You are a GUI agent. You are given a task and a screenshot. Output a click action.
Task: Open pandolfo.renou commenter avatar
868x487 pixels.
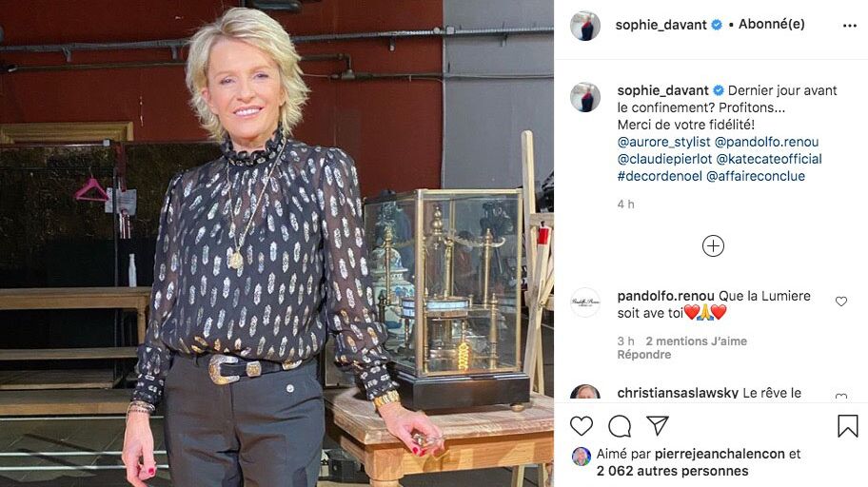[x=585, y=302]
